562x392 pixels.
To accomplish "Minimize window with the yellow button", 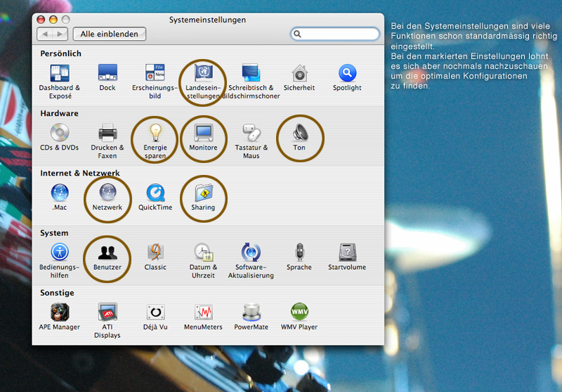I will click(x=53, y=20).
